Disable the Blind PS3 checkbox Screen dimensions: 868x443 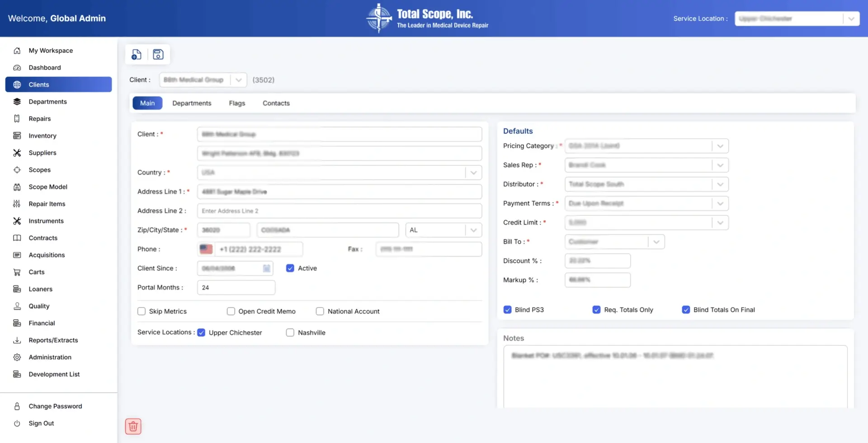click(507, 310)
